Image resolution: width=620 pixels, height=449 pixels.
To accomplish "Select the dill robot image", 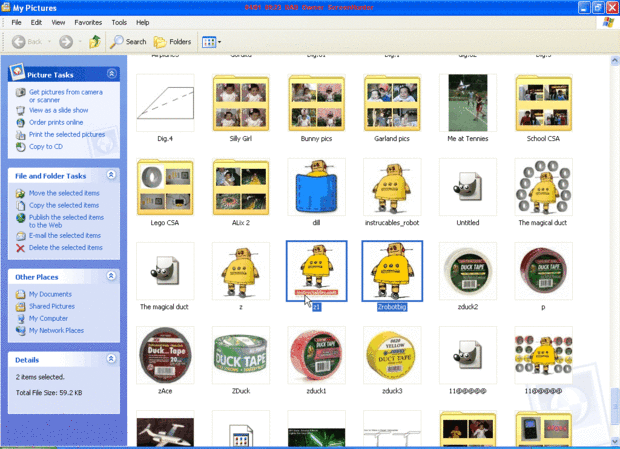I will (316, 187).
